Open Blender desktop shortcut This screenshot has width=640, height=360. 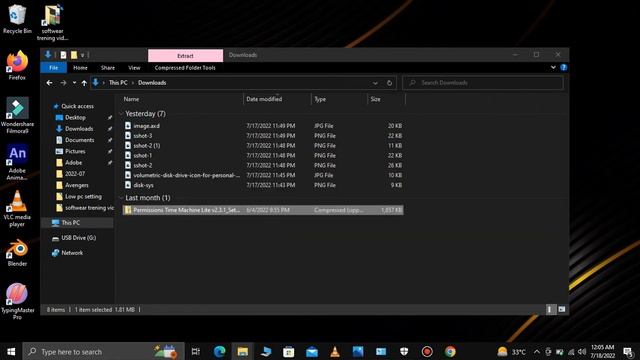click(x=17, y=253)
